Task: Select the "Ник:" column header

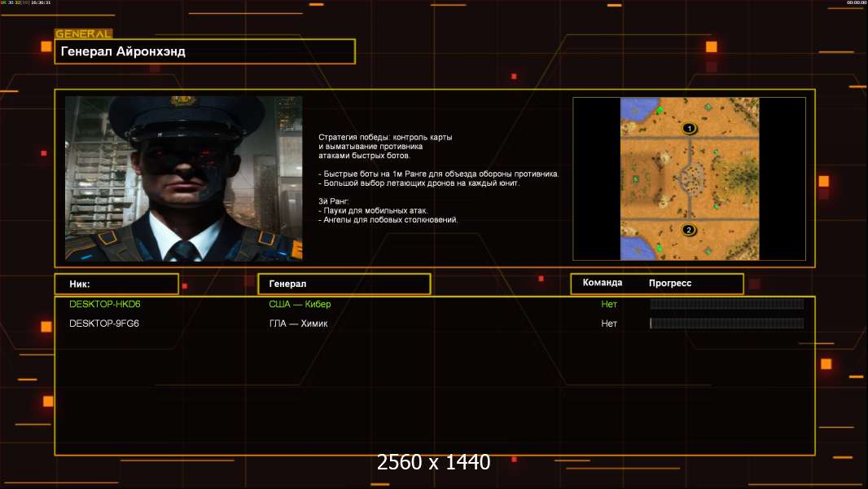Action: click(116, 284)
